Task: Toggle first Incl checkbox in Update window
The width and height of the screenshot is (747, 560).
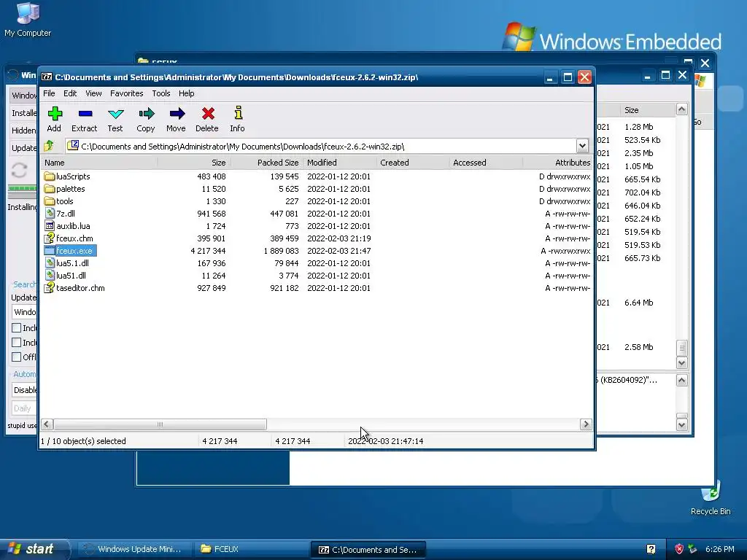Action: click(x=16, y=327)
